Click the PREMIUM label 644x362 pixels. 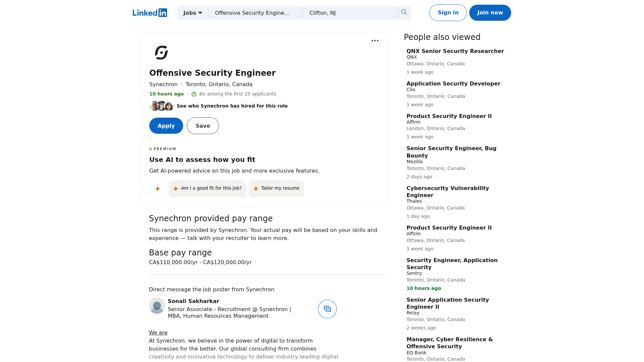coord(163,149)
